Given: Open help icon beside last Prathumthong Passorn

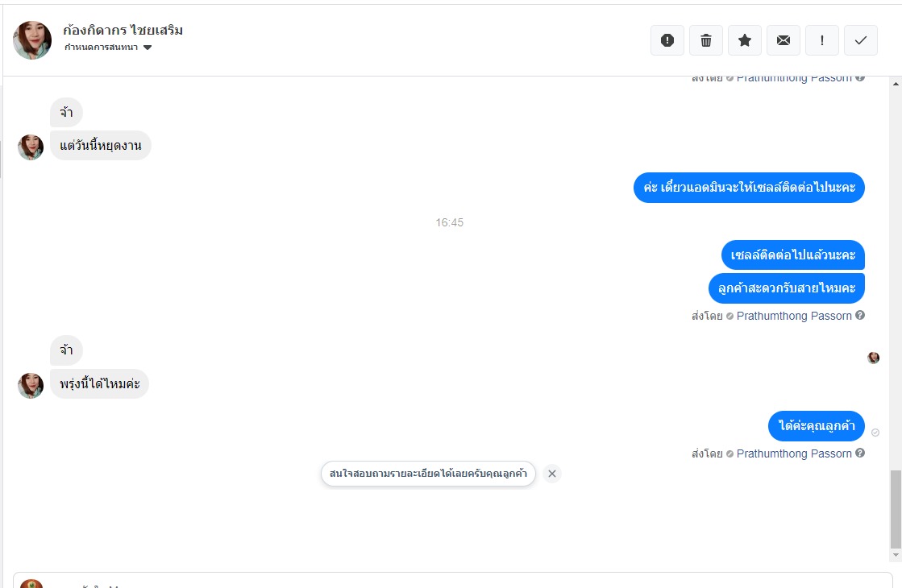Looking at the screenshot, I should pyautogui.click(x=860, y=453).
